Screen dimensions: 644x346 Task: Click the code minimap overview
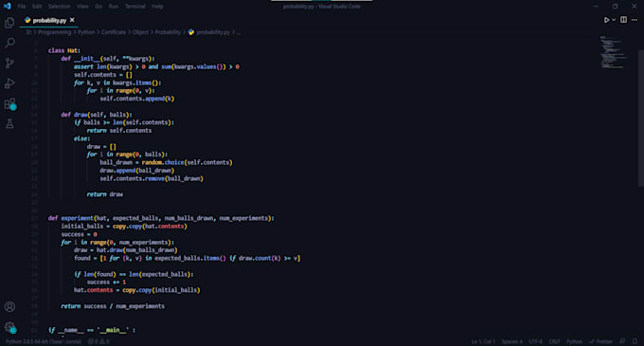(x=613, y=52)
